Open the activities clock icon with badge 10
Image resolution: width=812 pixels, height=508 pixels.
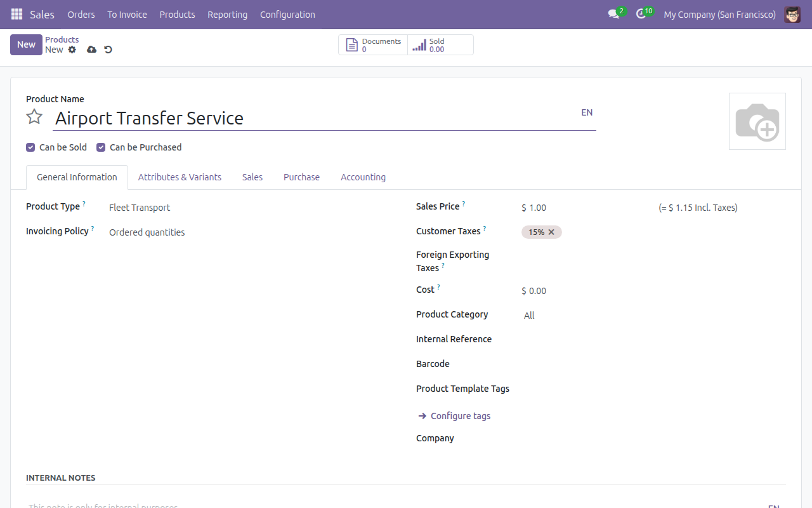641,14
